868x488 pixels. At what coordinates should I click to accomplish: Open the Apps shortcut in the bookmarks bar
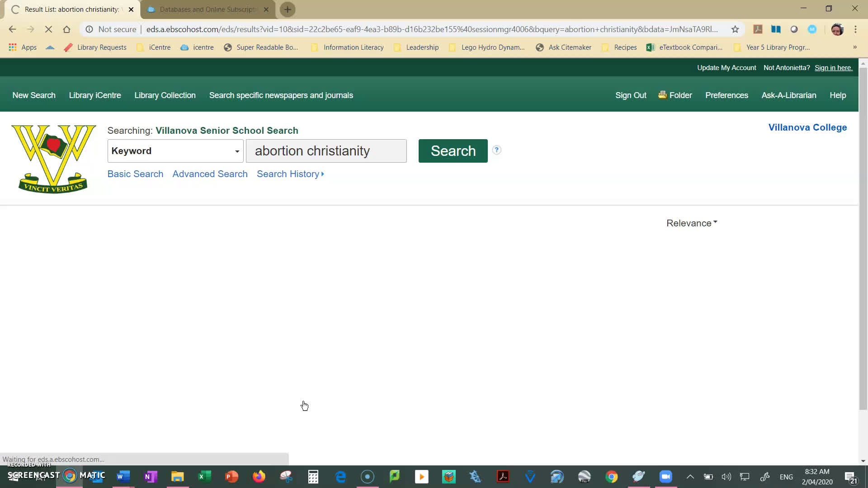click(x=23, y=47)
